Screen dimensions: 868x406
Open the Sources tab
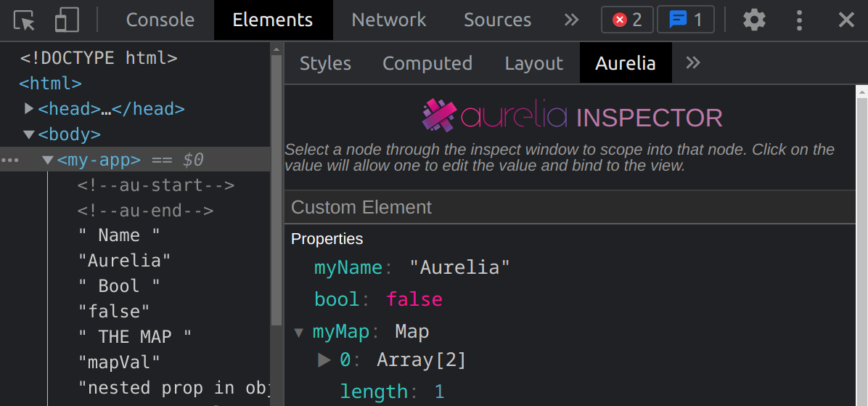click(497, 20)
